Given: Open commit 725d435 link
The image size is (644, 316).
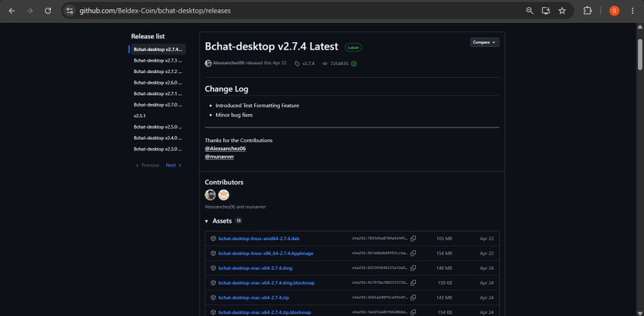Looking at the screenshot, I should coord(336,64).
